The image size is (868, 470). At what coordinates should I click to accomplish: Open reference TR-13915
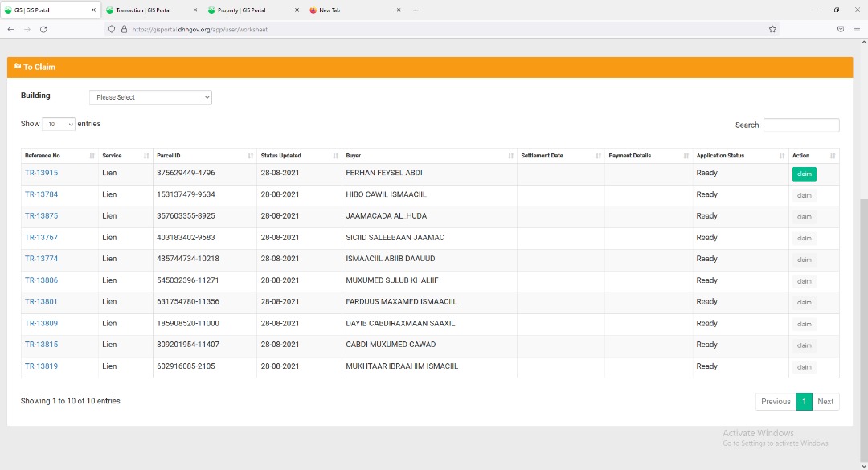point(42,173)
